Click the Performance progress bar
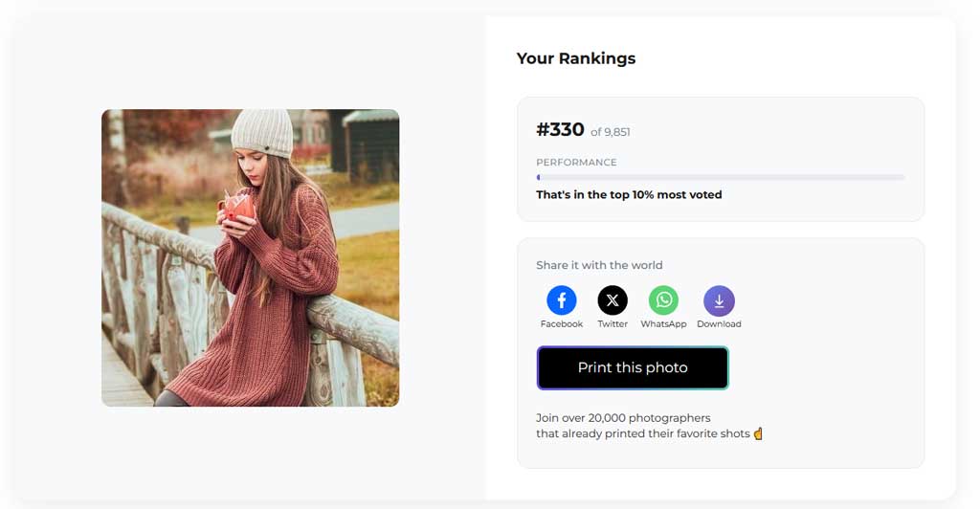 [x=720, y=177]
